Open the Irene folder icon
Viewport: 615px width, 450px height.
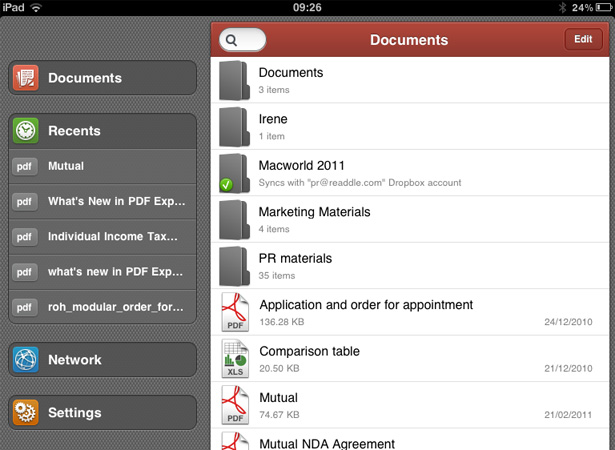coord(234,127)
